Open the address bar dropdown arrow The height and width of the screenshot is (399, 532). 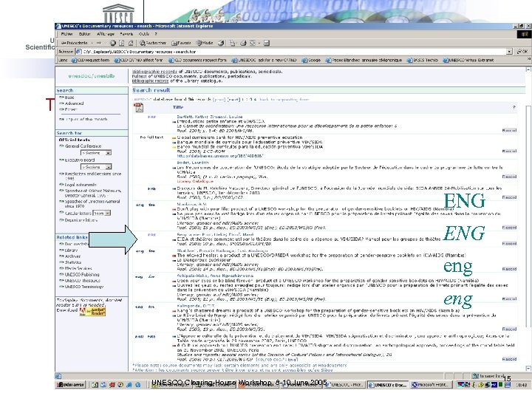[x=509, y=52]
